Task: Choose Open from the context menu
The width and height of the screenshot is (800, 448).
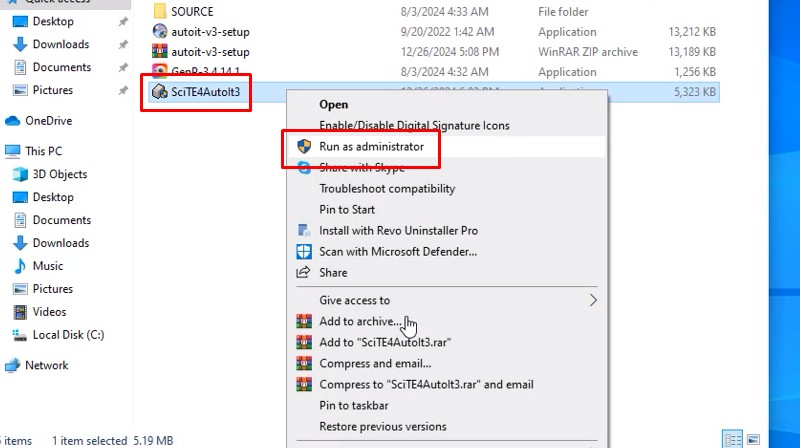Action: coord(334,104)
